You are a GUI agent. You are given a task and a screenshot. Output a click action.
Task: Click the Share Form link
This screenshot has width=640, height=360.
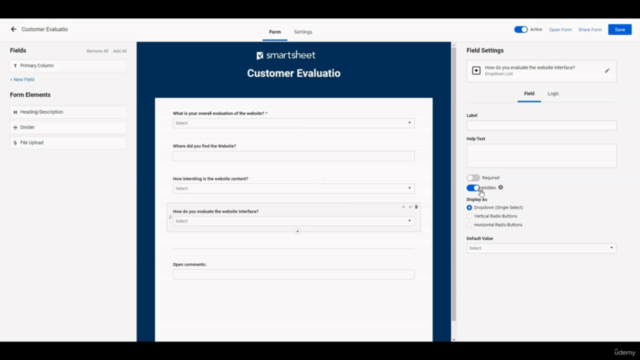tap(590, 30)
